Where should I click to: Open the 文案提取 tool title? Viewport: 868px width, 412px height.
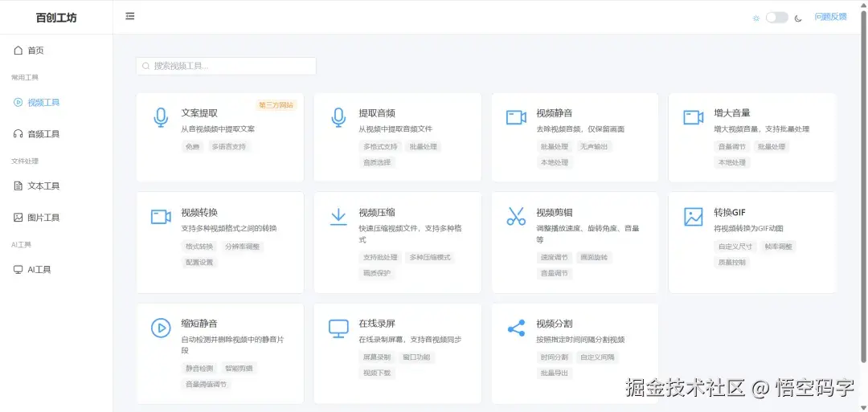tap(199, 112)
